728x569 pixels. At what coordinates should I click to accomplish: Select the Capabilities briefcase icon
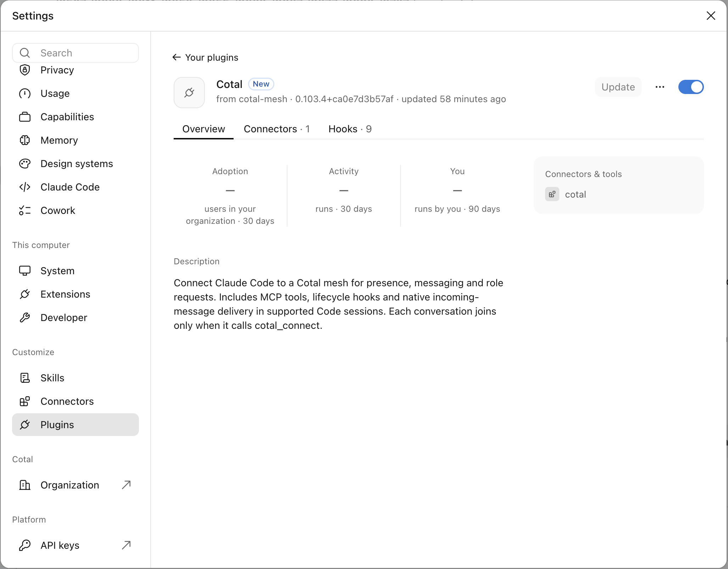point(25,117)
